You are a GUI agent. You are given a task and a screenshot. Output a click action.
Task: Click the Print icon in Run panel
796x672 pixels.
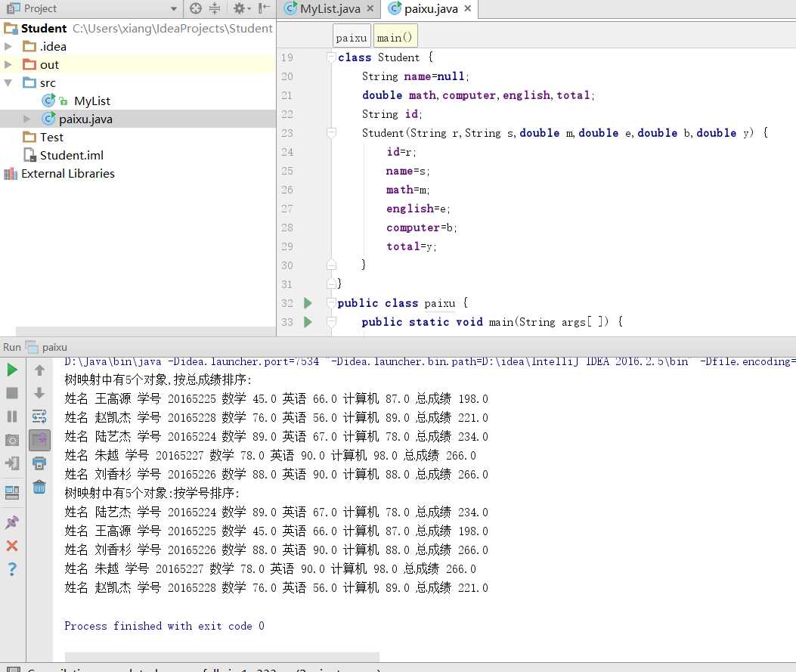pyautogui.click(x=39, y=463)
